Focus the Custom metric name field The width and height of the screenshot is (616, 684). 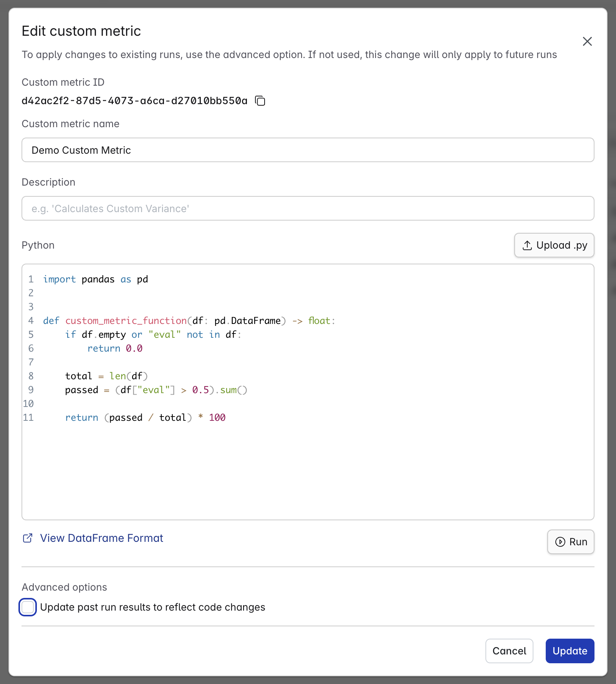[308, 150]
